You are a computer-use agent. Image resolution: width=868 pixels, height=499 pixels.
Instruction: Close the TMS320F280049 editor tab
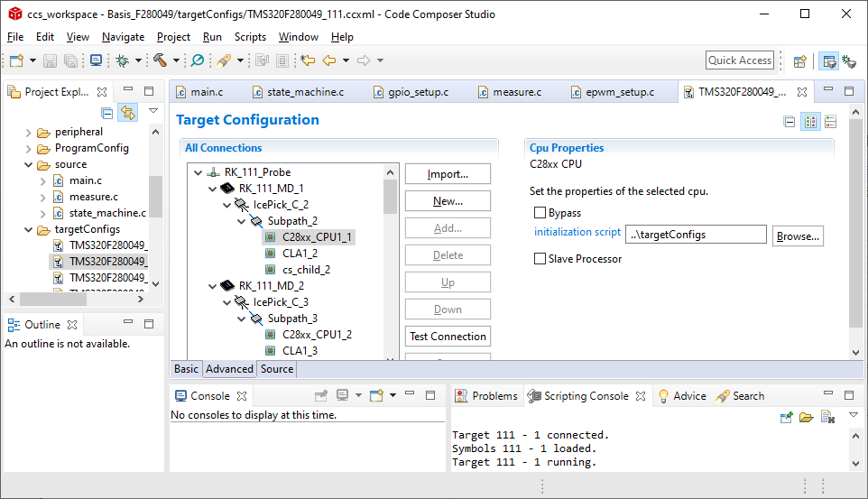tap(802, 92)
